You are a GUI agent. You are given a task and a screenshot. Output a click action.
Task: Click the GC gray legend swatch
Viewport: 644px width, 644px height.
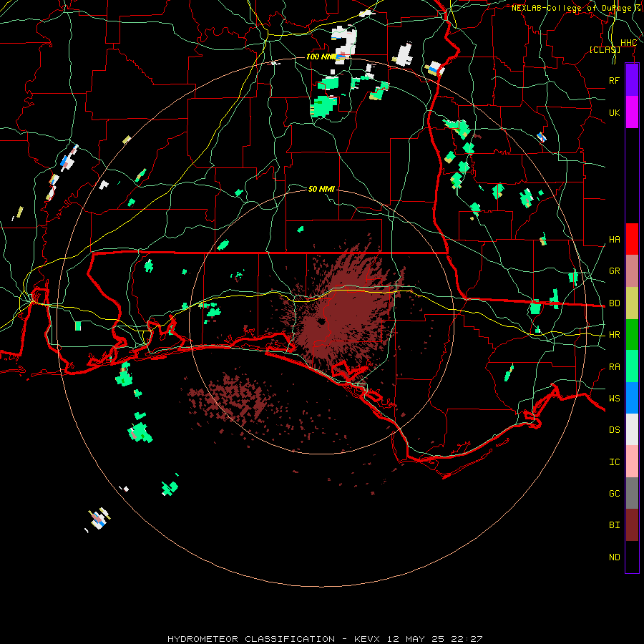point(632,493)
